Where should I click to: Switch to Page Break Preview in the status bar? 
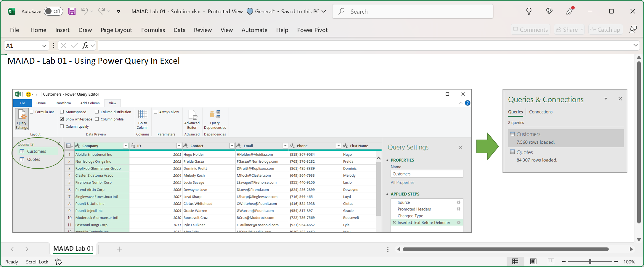[x=551, y=261]
